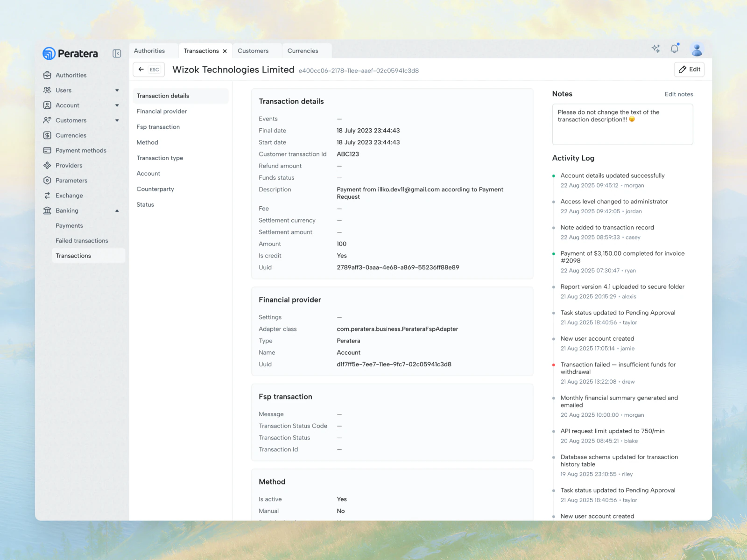The width and height of the screenshot is (747, 560).
Task: Click 'Access level changed to administrator' entry
Action: pos(614,202)
